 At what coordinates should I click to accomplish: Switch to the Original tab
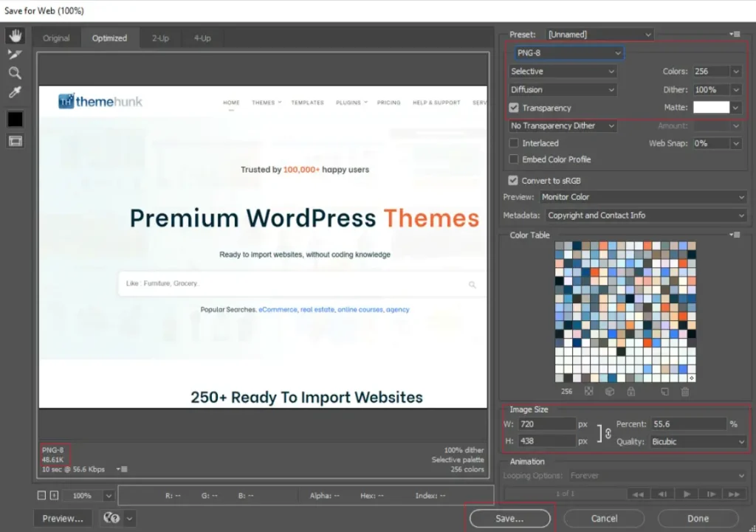(56, 38)
